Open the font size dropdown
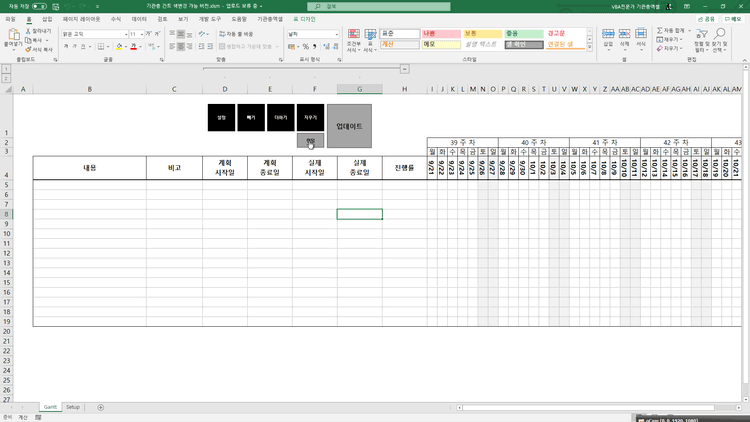The image size is (750, 422). point(142,34)
